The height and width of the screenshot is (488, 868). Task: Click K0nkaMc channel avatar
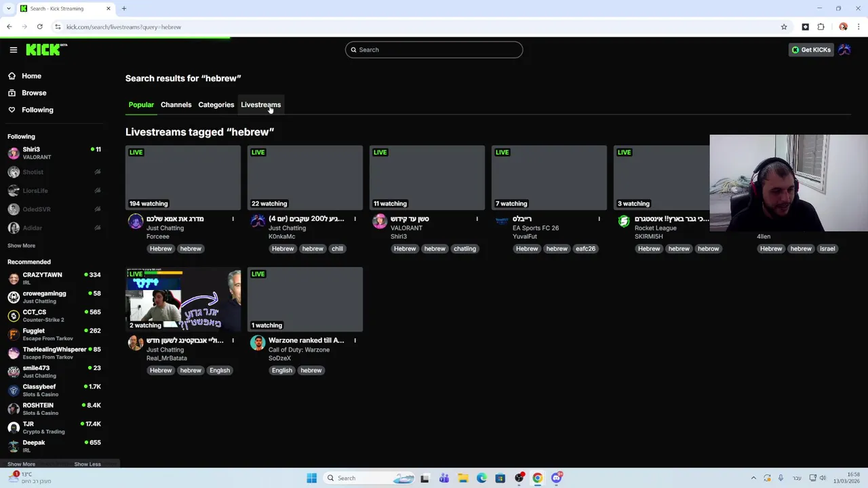258,221
